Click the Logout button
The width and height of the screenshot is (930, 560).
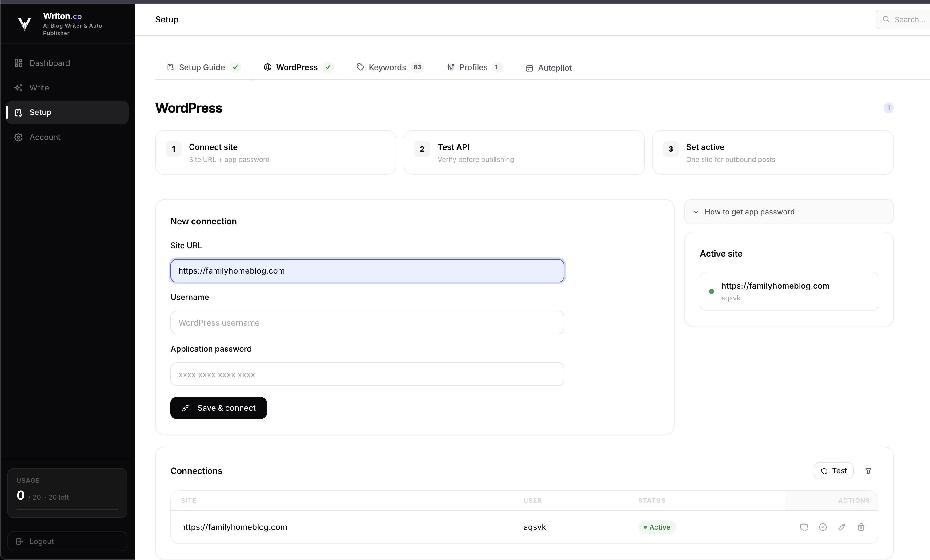67,542
